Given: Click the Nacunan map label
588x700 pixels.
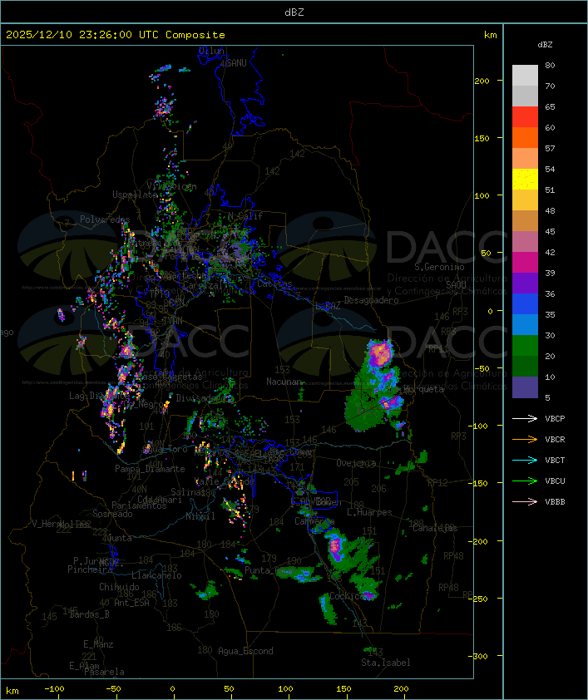Looking at the screenshot, I should (284, 382).
